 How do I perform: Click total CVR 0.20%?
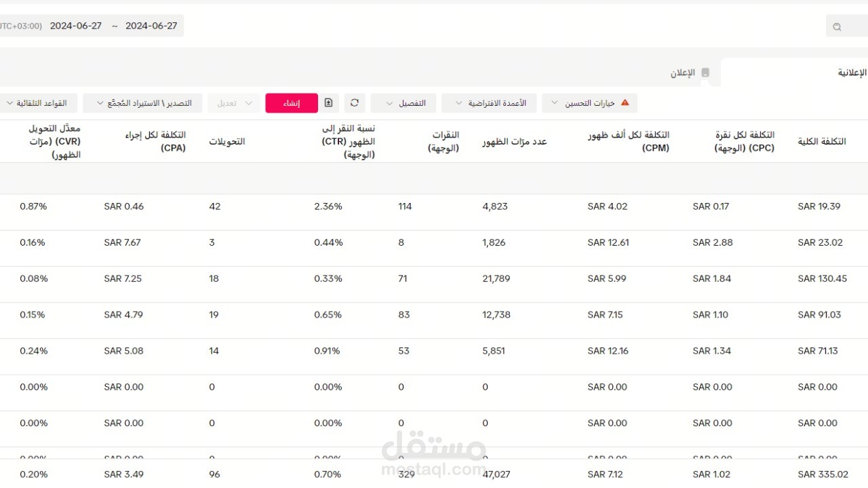[x=34, y=474]
